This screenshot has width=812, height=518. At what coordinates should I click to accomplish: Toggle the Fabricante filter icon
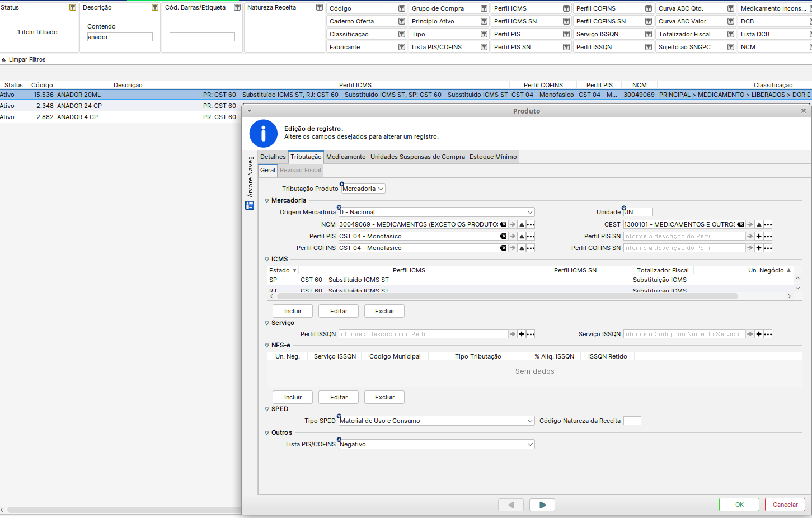(401, 47)
